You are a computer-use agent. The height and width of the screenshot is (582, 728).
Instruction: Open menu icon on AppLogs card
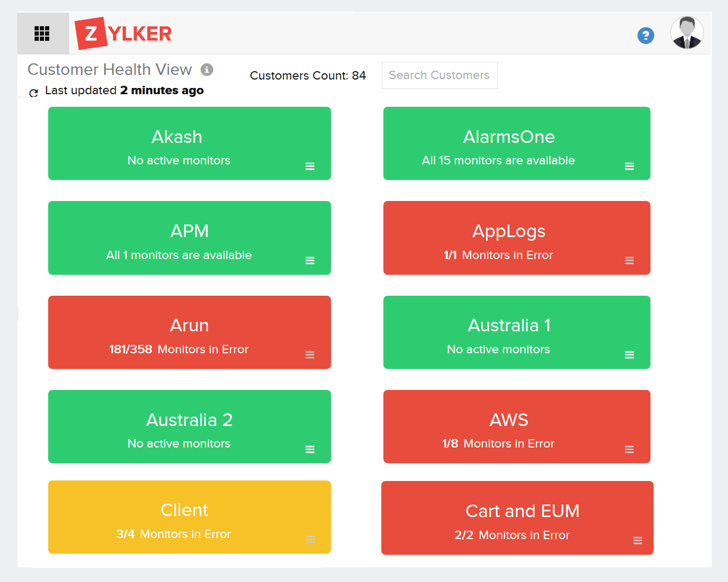point(629,261)
